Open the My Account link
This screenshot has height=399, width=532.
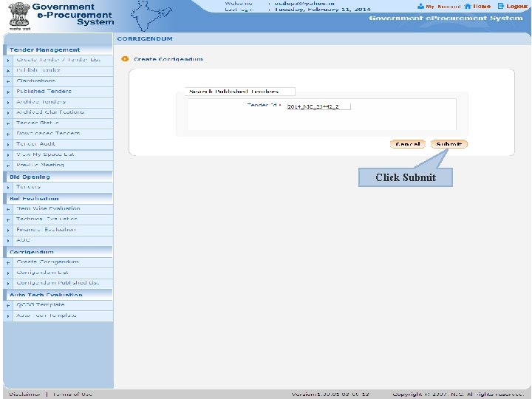(x=443, y=7)
